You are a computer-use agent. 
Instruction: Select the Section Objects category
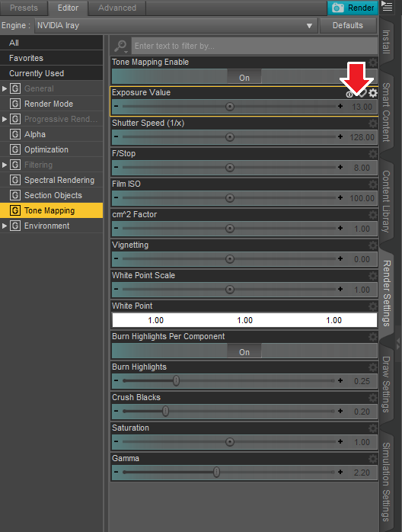(52, 195)
